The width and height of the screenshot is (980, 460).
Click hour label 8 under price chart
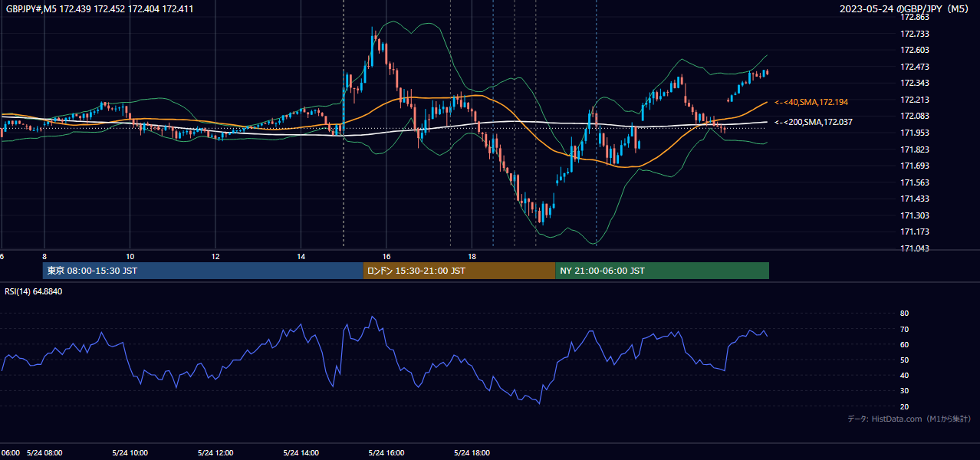(x=44, y=257)
